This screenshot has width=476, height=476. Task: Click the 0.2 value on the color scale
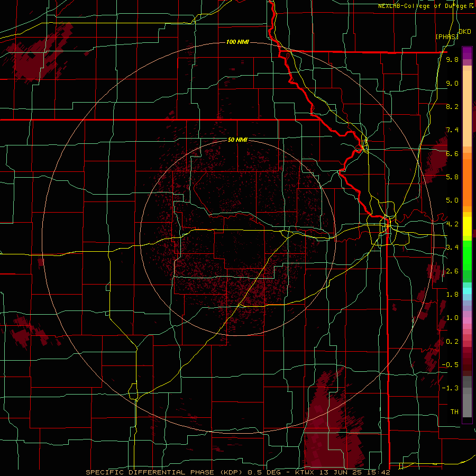452,342
